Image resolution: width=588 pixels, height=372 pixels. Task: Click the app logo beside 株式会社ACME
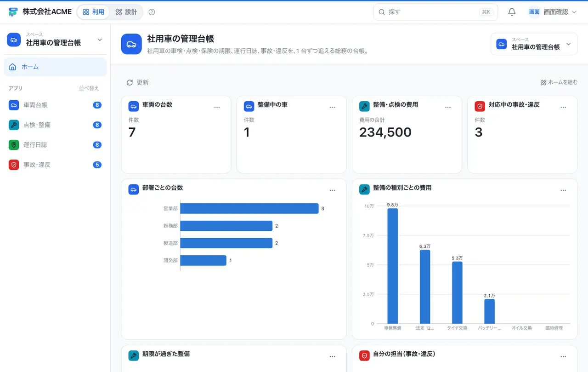[13, 12]
